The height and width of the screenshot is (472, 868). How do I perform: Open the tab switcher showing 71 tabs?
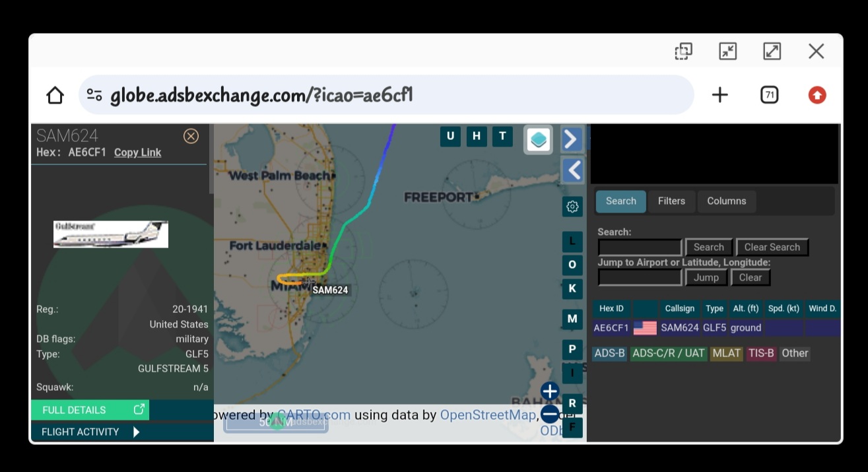click(x=769, y=95)
